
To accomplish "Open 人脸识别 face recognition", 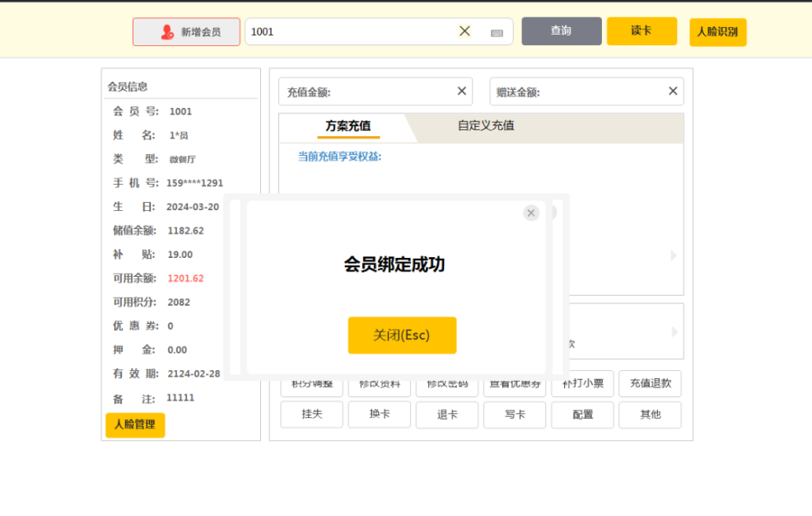I will click(x=717, y=32).
